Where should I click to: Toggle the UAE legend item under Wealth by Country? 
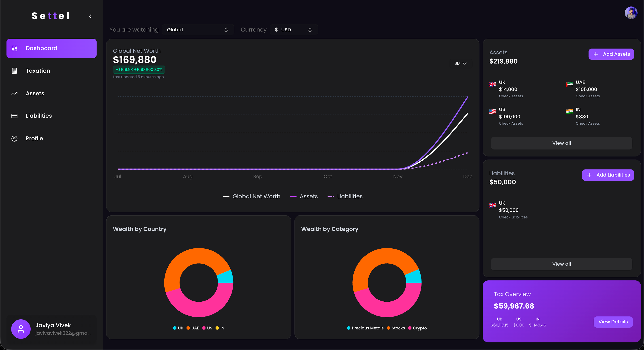click(193, 328)
